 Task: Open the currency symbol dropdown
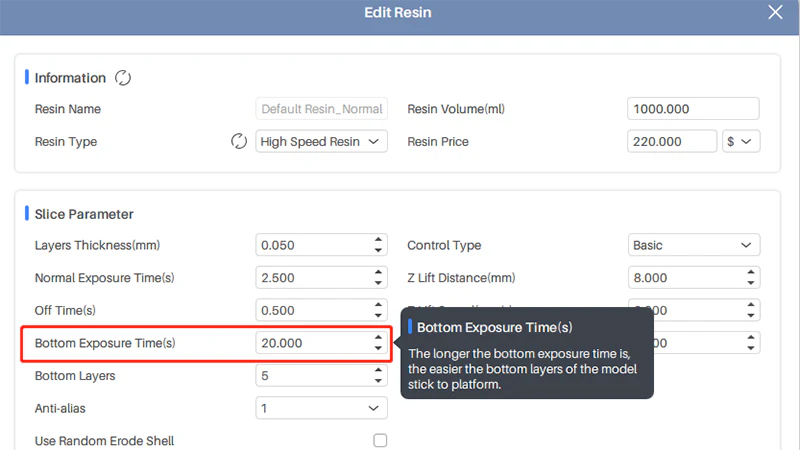tap(741, 142)
